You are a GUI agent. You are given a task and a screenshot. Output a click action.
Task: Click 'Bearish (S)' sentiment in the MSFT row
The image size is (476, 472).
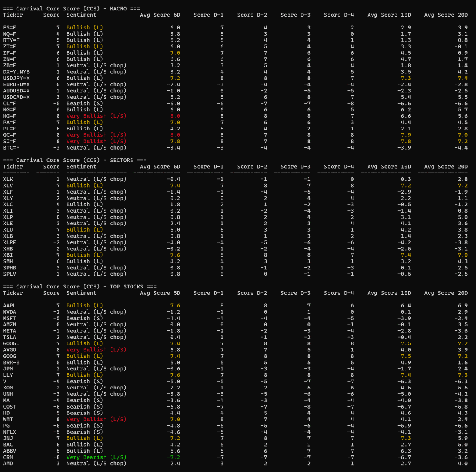click(x=84, y=318)
